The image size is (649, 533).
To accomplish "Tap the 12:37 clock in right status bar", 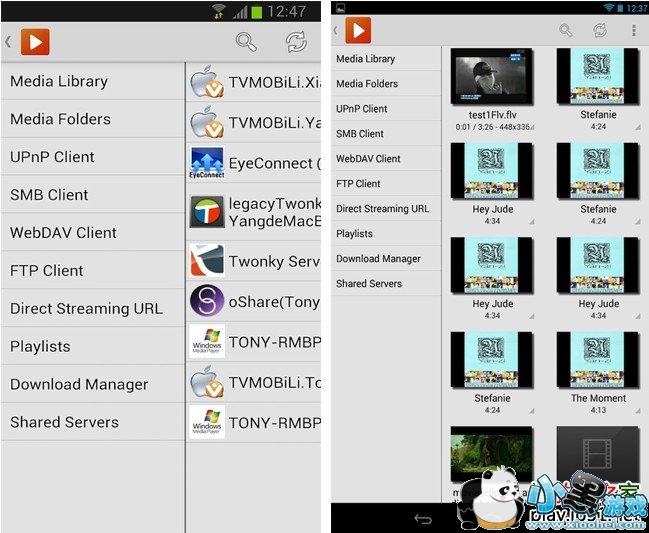I will (x=637, y=8).
